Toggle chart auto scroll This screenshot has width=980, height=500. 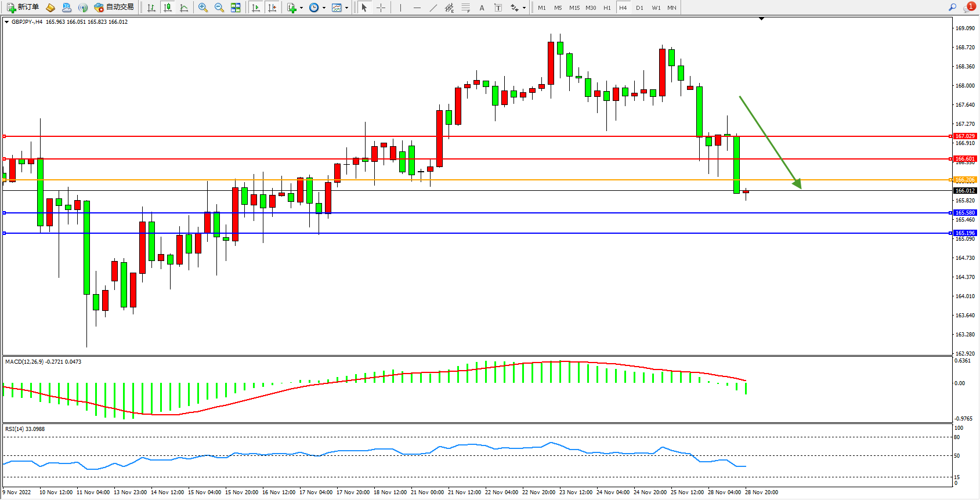point(256,8)
